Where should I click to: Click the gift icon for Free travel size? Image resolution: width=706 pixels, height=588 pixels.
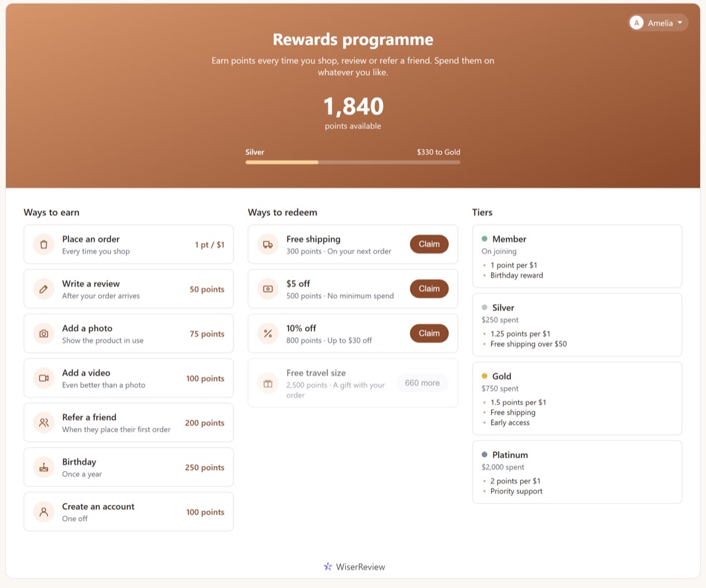(x=268, y=384)
